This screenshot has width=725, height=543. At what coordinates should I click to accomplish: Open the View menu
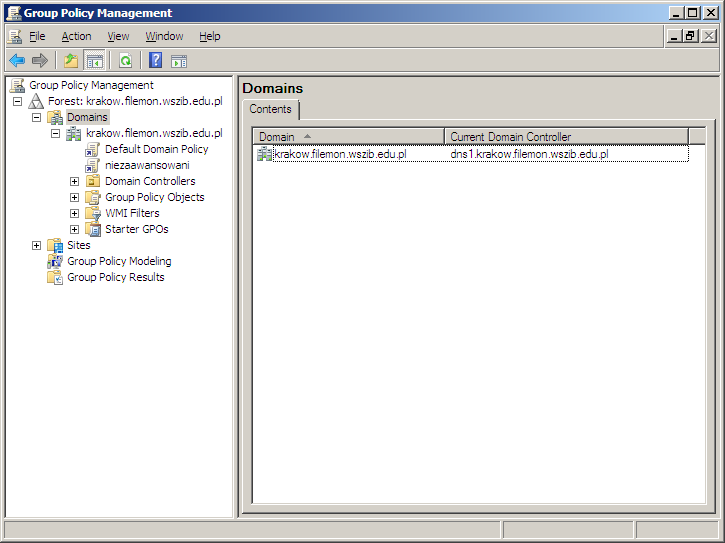pyautogui.click(x=118, y=36)
